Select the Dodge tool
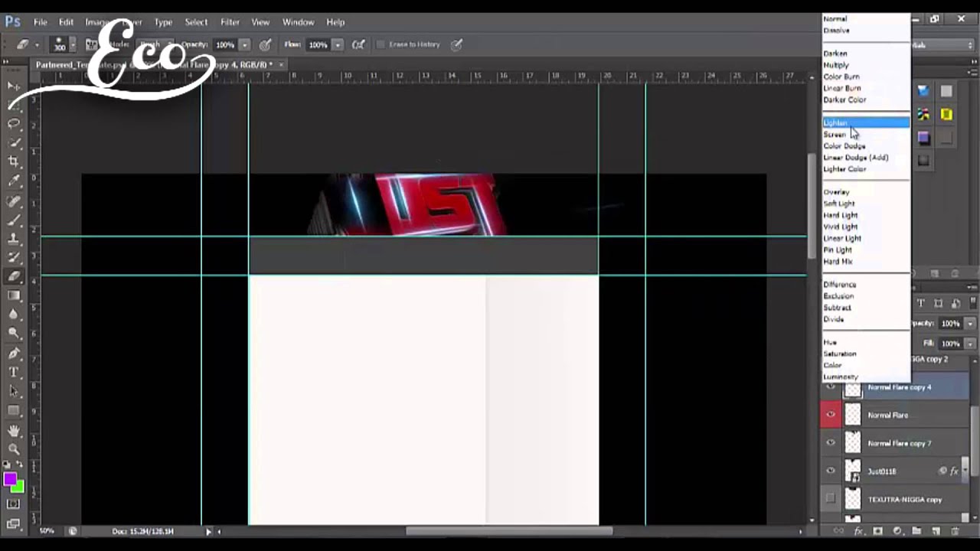 coord(14,334)
